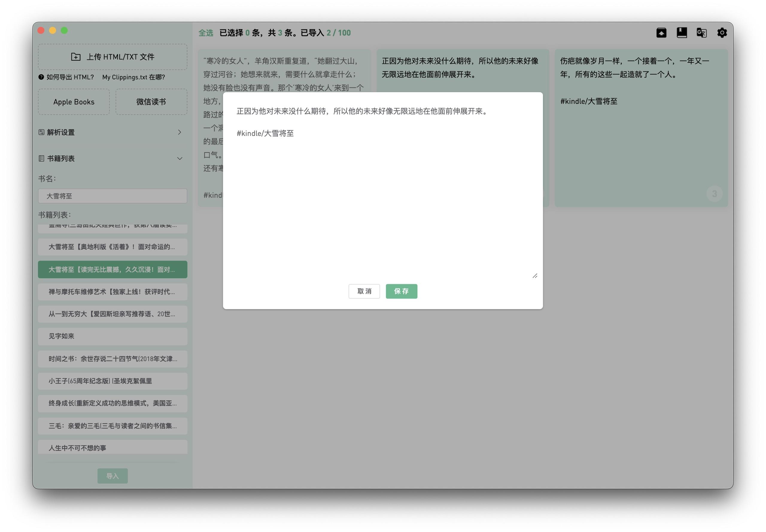Select 禅与摩托车维修艺术 in book list
The image size is (766, 532).
pyautogui.click(x=112, y=292)
